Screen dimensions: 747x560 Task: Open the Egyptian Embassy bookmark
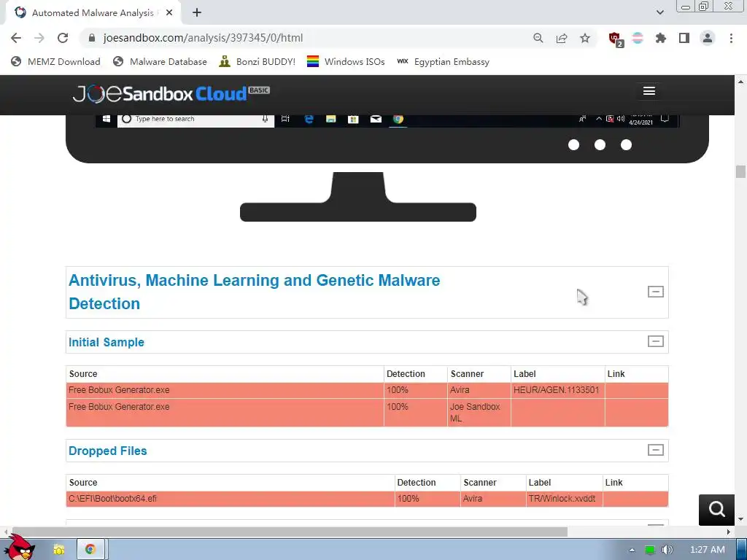[x=443, y=61]
